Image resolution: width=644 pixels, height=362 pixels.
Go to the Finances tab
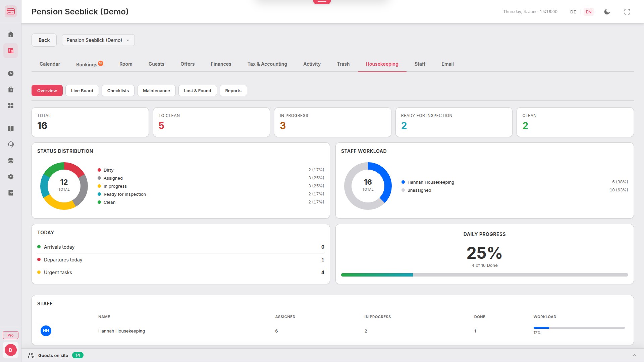(x=221, y=64)
